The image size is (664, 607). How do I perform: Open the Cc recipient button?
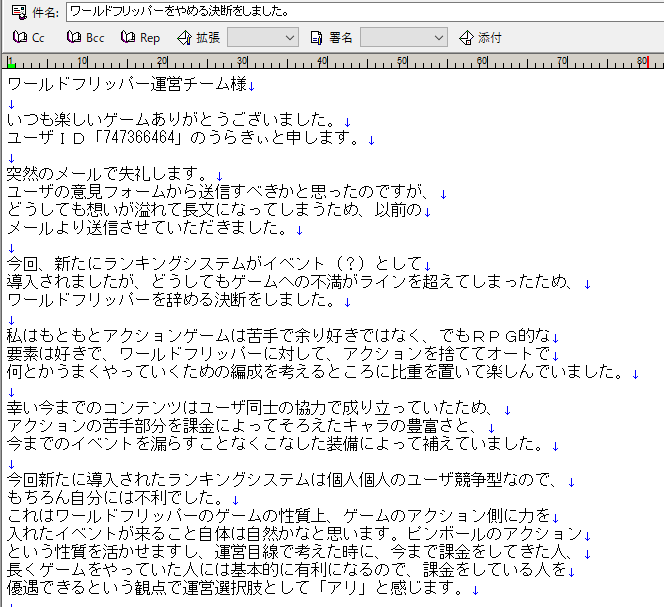click(28, 38)
